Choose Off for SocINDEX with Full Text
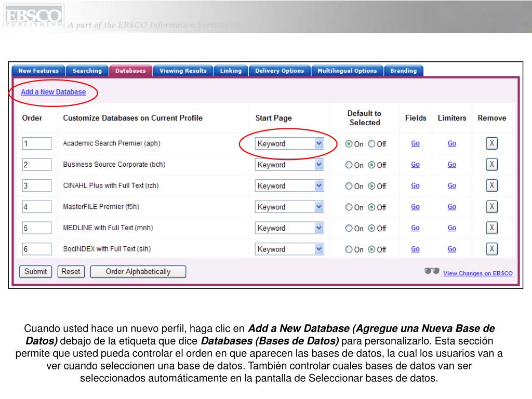Viewport: 532px width, 399px height. (371, 249)
